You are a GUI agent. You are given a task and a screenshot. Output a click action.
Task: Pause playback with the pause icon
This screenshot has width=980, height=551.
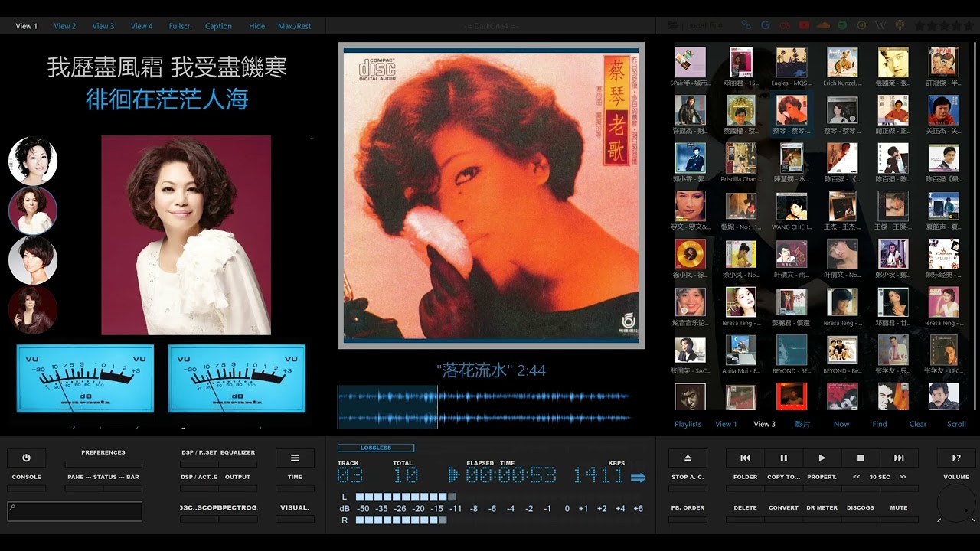783,458
